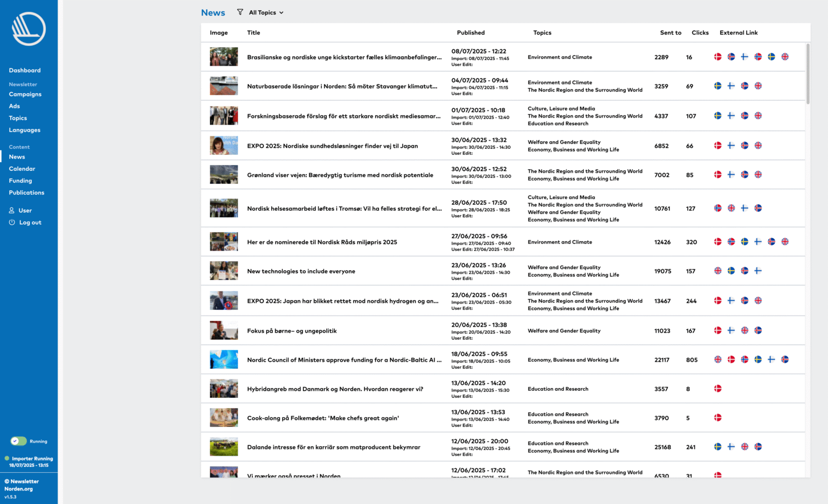The width and height of the screenshot is (828, 504).
Task: Click the Log out power icon
Action: pyautogui.click(x=12, y=222)
